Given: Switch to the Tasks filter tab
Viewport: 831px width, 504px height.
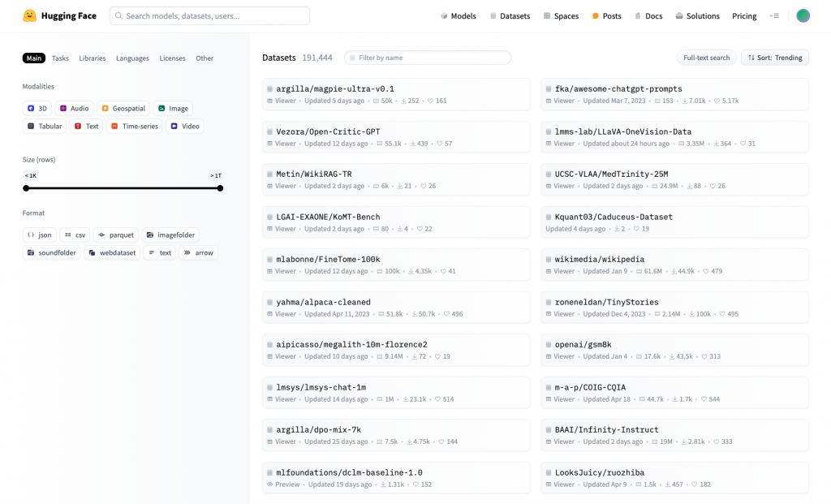Looking at the screenshot, I should pos(60,58).
